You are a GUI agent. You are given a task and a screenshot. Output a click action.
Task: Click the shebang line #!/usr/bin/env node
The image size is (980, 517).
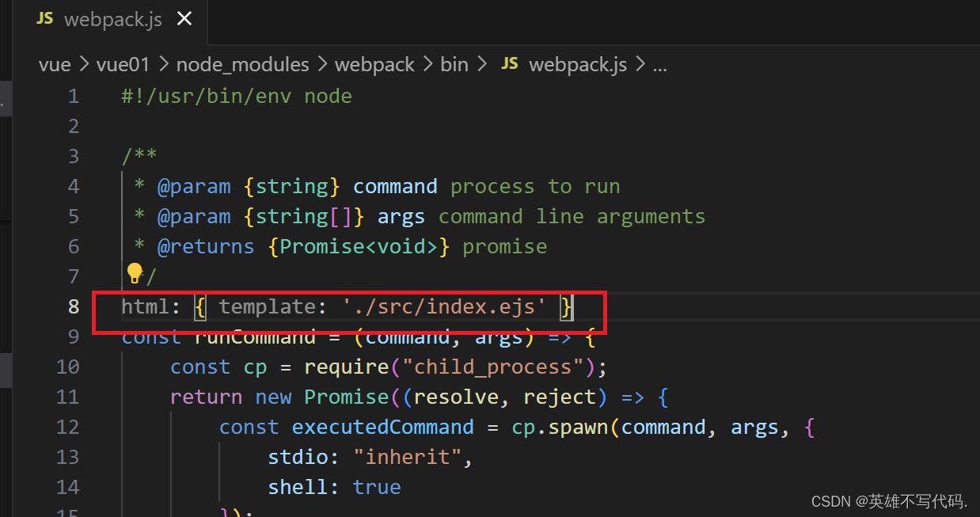235,96
